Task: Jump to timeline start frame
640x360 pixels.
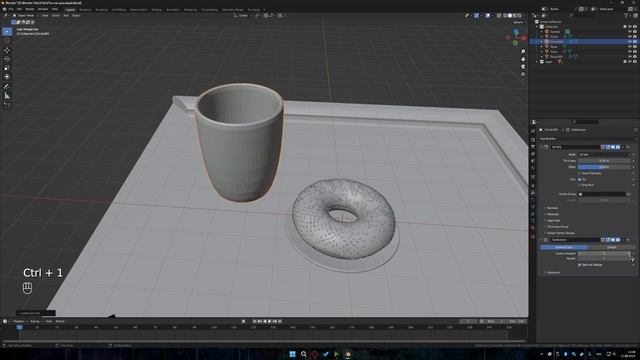Action: pos(254,322)
